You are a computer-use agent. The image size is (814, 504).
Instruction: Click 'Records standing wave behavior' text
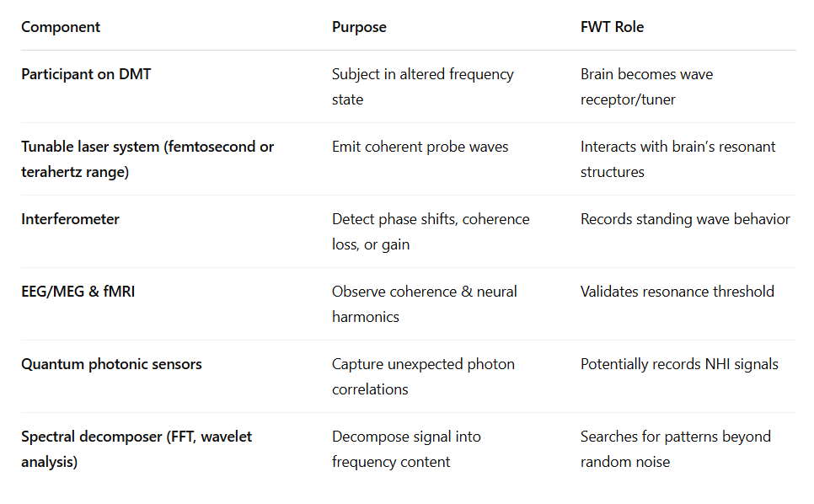685,219
